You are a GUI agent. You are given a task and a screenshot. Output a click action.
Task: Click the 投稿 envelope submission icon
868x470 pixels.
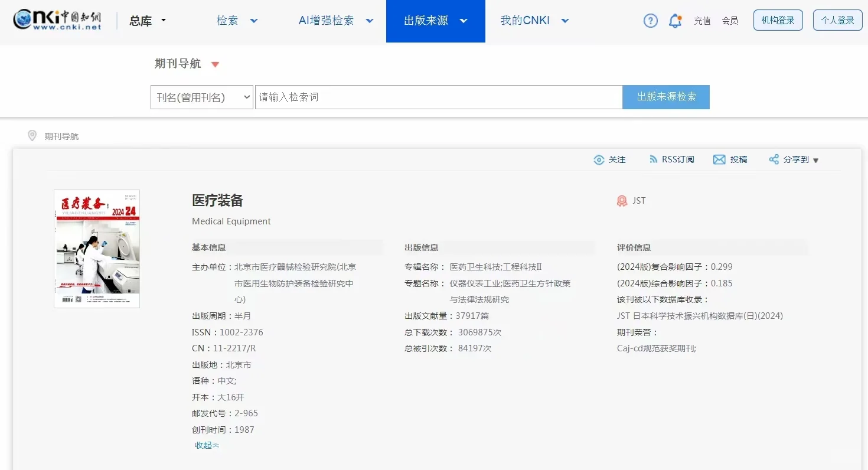tap(719, 159)
